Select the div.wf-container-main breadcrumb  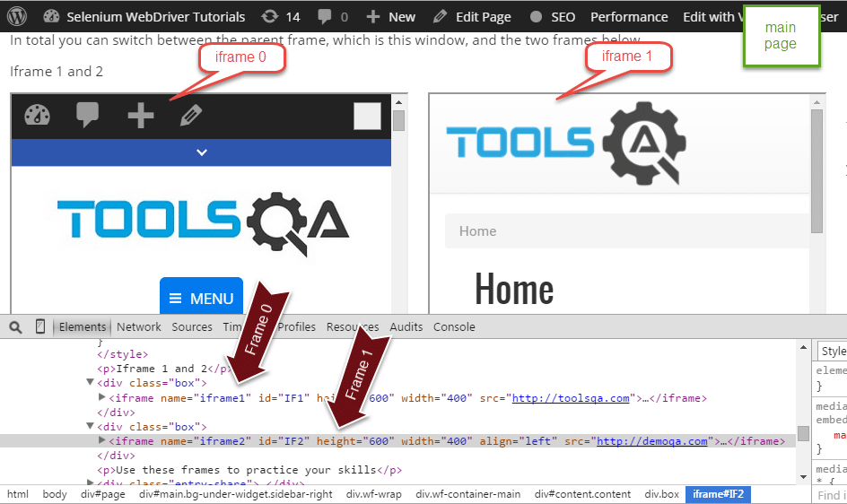point(467,494)
